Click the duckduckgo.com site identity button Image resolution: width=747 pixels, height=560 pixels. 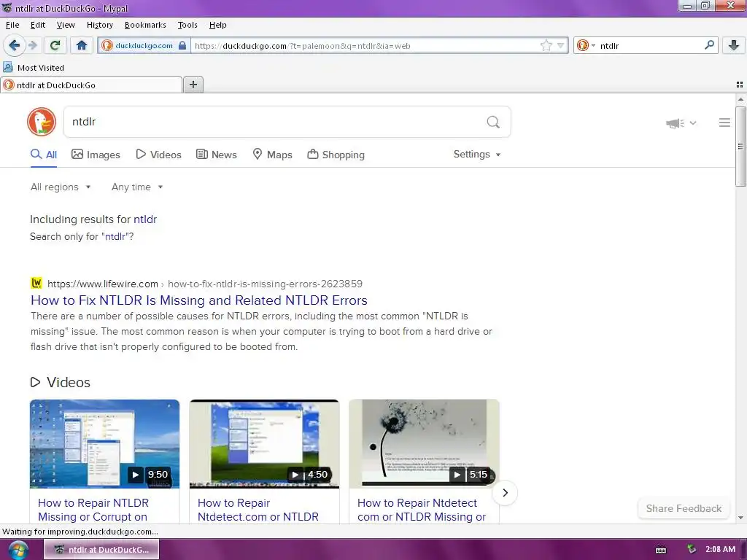pyautogui.click(x=144, y=46)
